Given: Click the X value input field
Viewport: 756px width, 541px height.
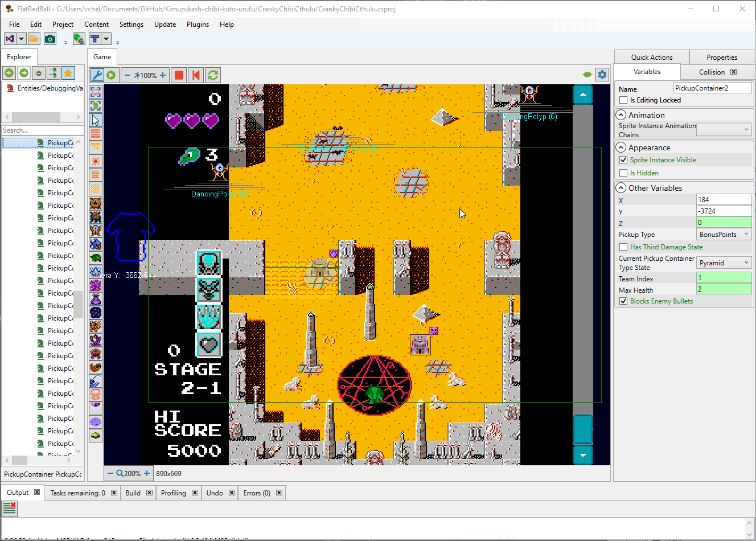Looking at the screenshot, I should (x=724, y=200).
